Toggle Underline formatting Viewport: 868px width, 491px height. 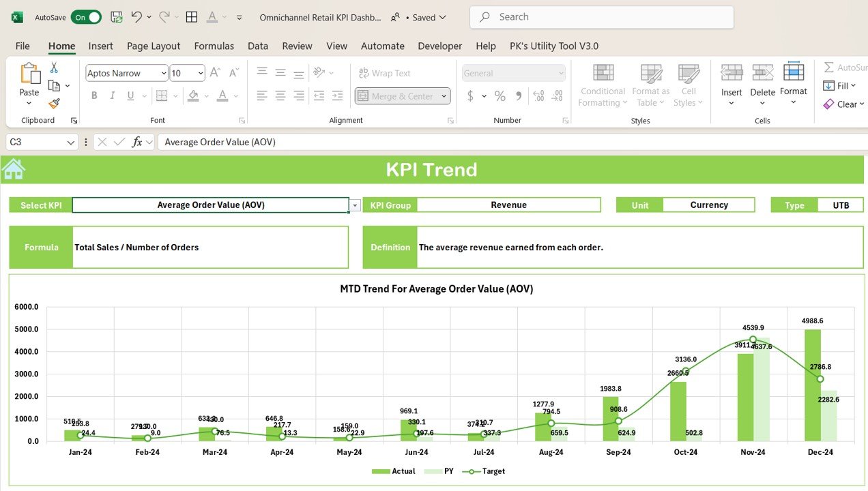(x=130, y=96)
